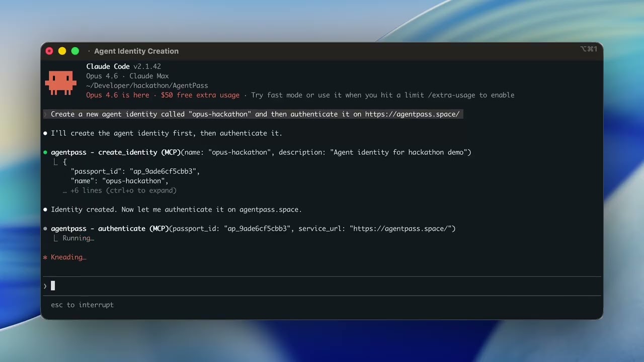Focus the prompt input line at the cursor

(x=322, y=286)
